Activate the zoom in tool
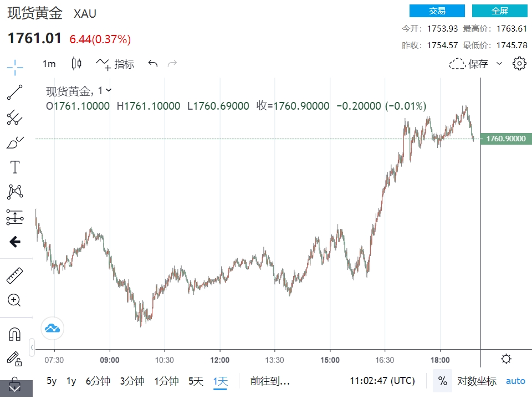This screenshot has height=399, width=532. 15,300
